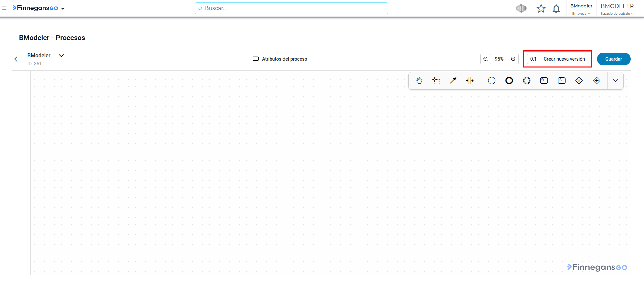Click the 95% zoom level value
The width and height of the screenshot is (644, 305).
499,59
